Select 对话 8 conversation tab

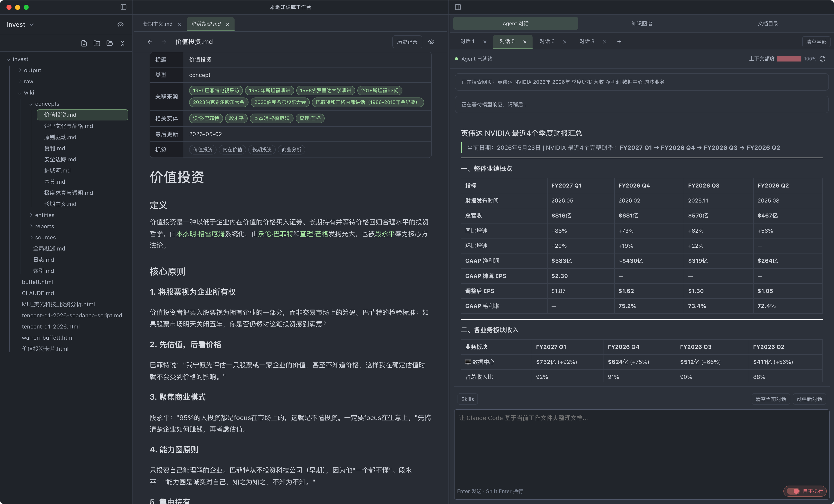(x=587, y=41)
